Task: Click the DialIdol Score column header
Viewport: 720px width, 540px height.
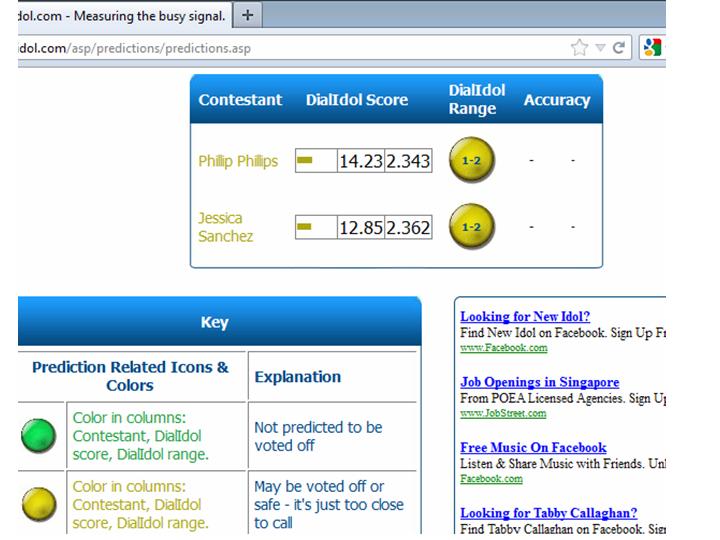Action: coord(357,100)
